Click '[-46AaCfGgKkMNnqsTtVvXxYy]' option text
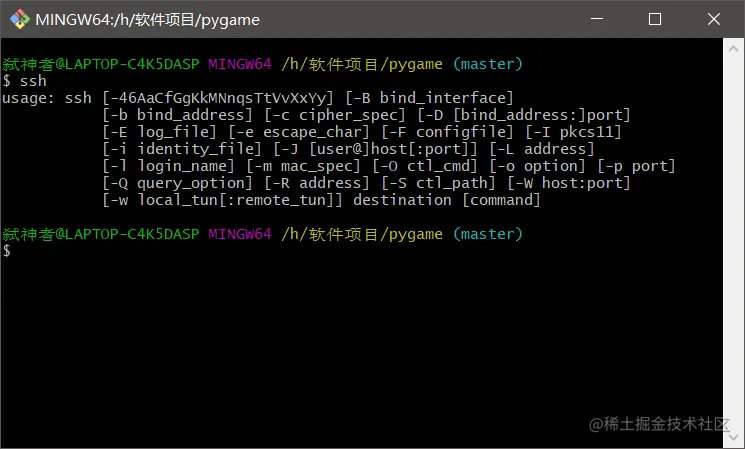 coord(218,98)
